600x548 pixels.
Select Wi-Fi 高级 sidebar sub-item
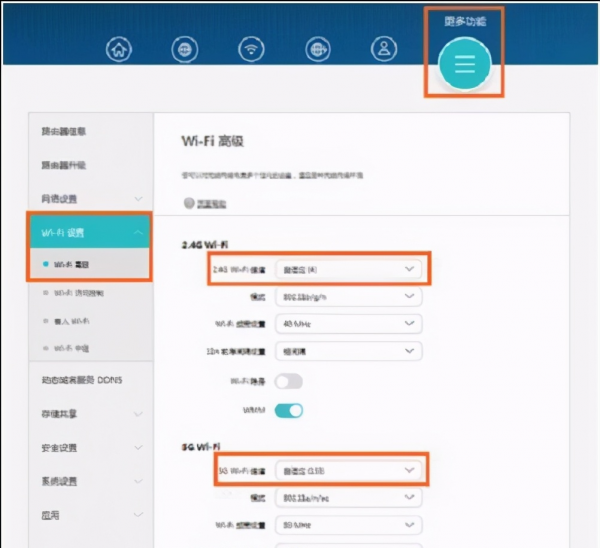[x=71, y=264]
